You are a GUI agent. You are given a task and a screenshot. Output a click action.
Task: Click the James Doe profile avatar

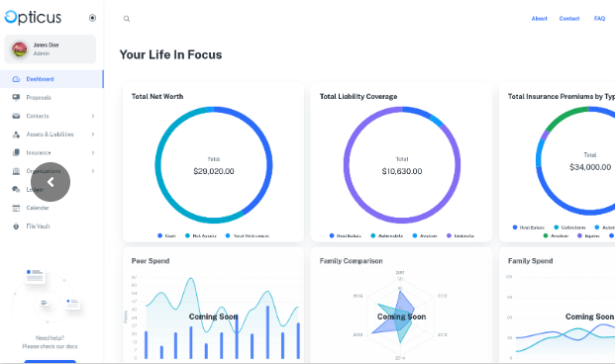click(19, 49)
